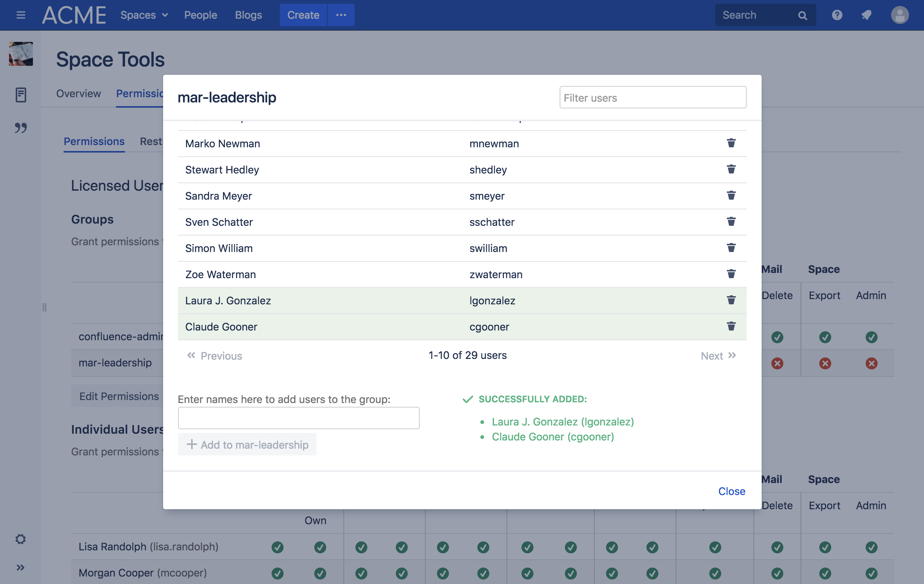Go to Next page of users
This screenshot has height=584, width=924.
(x=718, y=356)
